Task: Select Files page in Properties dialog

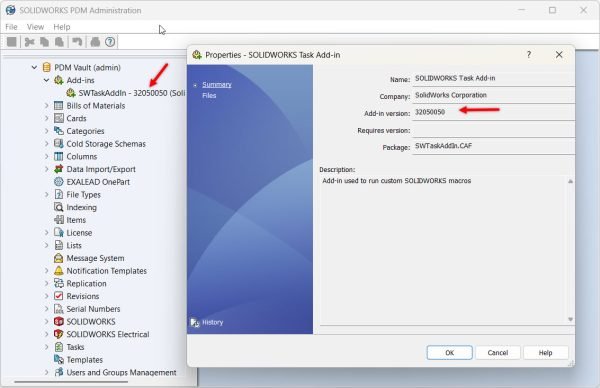Action: 209,96
